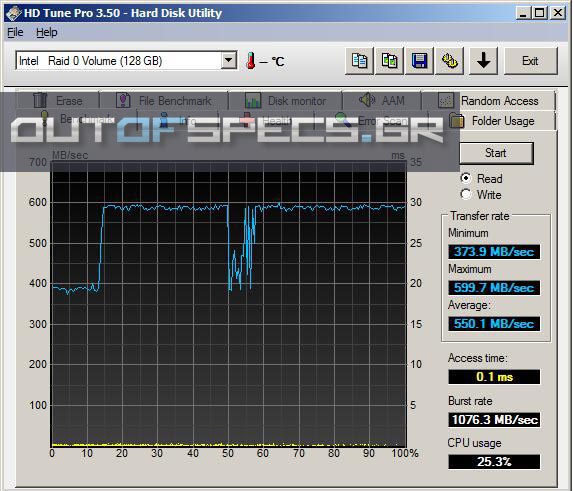This screenshot has width=573, height=491.
Task: Expand the drive selection dropdown arrow
Action: pyautogui.click(x=229, y=60)
